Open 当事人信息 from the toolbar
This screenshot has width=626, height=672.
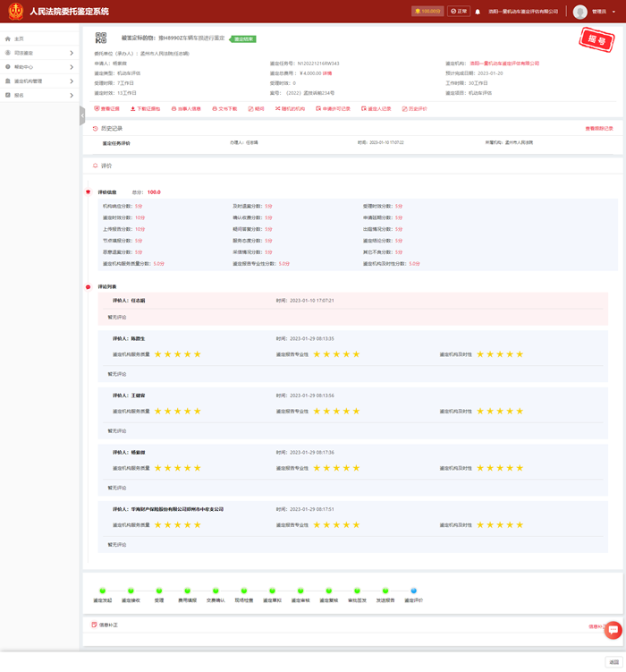coord(186,109)
